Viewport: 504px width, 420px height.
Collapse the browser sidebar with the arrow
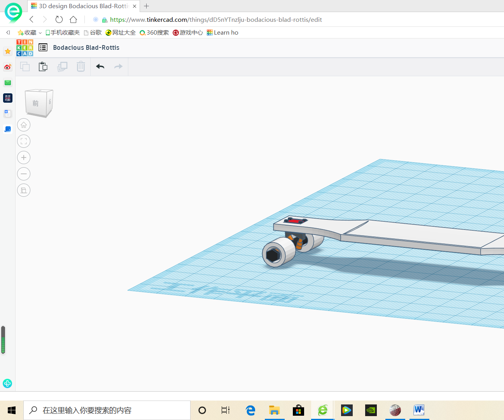[x=8, y=33]
